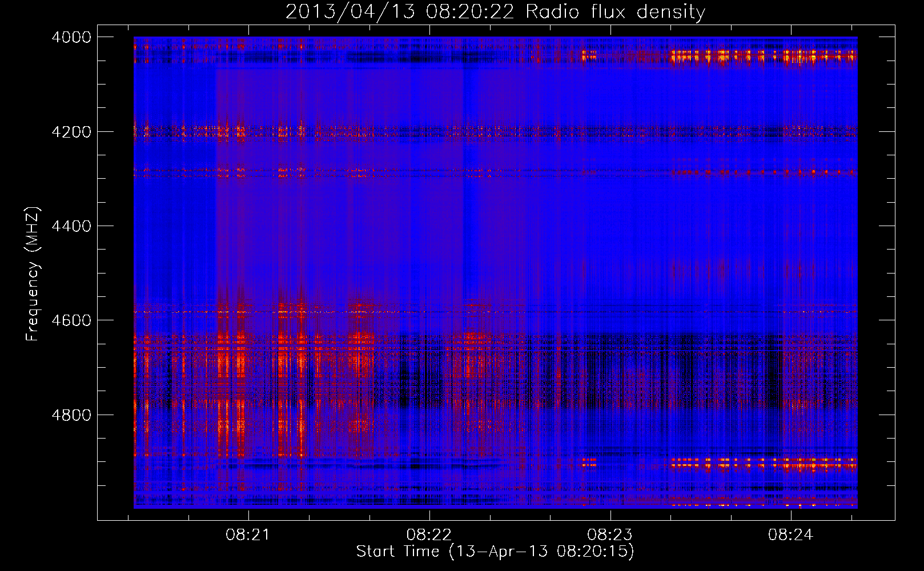924x571 pixels.
Task: Click the "Start Time (13-Apr-13 08:20:15)" label
Action: coord(495,552)
